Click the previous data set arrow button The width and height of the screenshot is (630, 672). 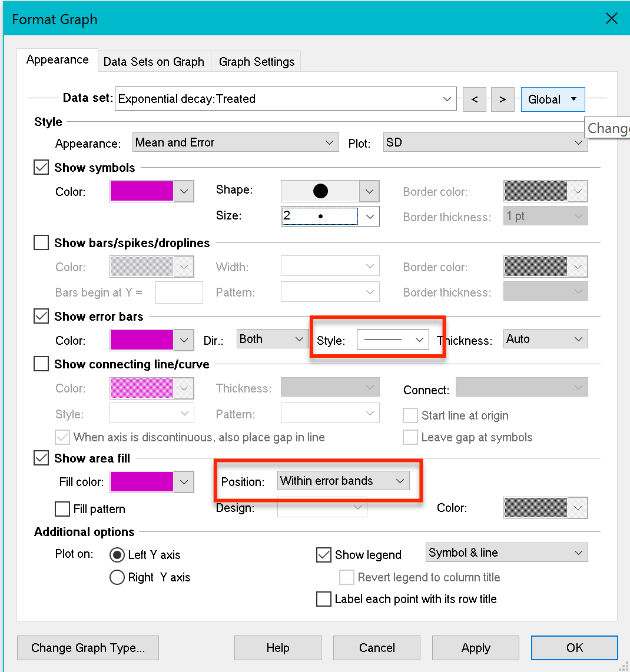[x=474, y=99]
